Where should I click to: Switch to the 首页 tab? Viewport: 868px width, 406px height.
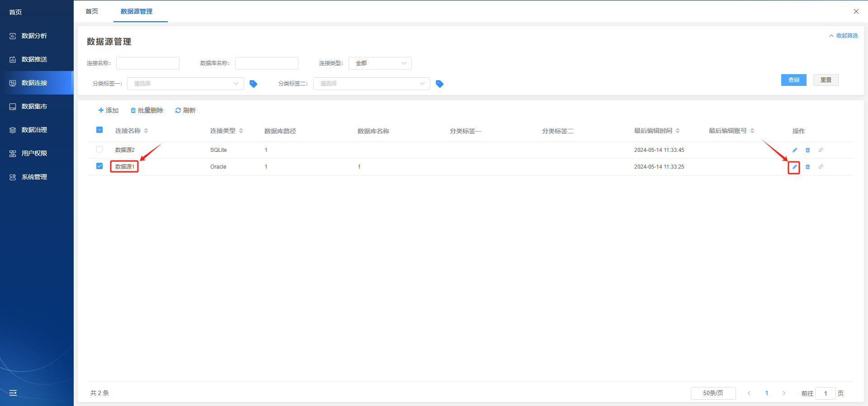pos(92,11)
